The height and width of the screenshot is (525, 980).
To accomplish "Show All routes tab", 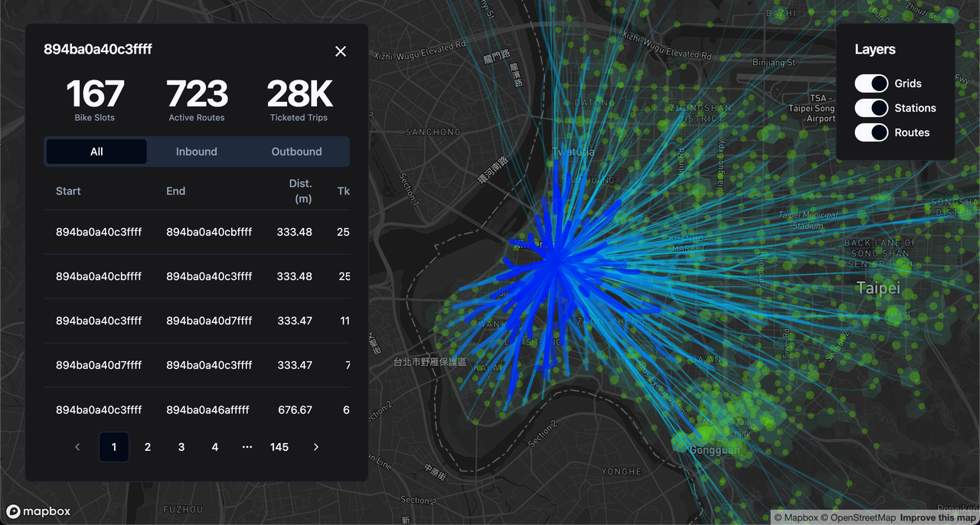I will 96,152.
